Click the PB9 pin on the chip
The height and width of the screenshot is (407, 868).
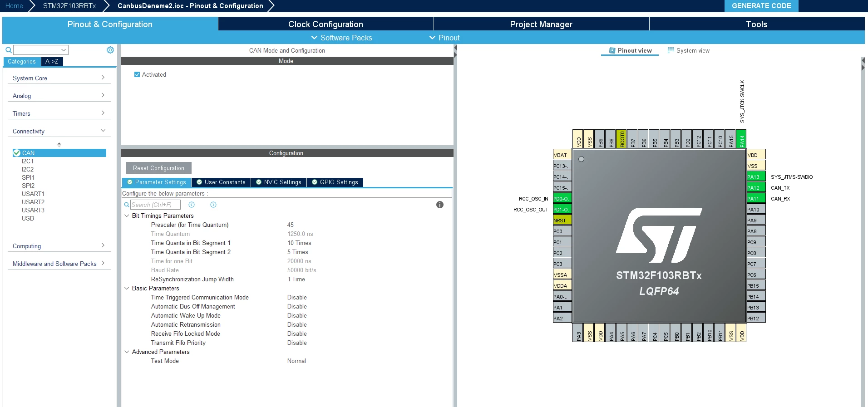[x=600, y=139]
